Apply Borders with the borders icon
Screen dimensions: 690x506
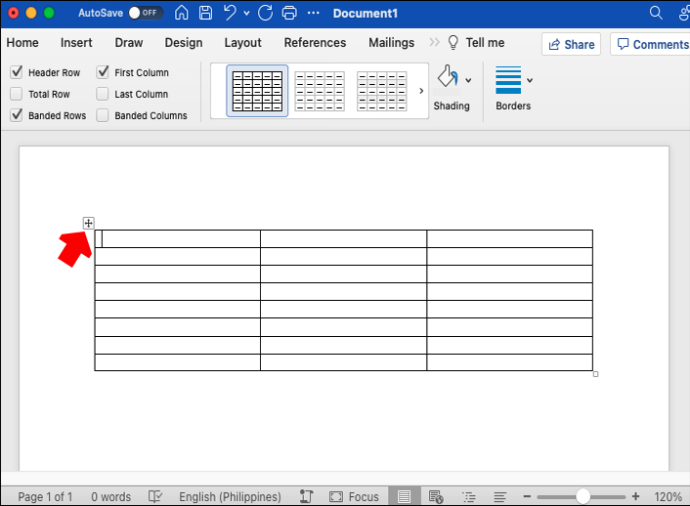point(508,80)
